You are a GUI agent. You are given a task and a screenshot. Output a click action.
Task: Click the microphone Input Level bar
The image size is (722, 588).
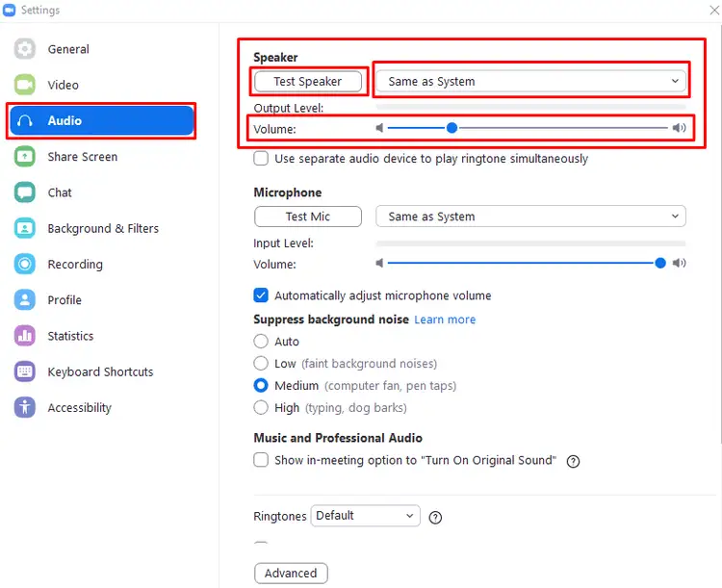pos(530,243)
